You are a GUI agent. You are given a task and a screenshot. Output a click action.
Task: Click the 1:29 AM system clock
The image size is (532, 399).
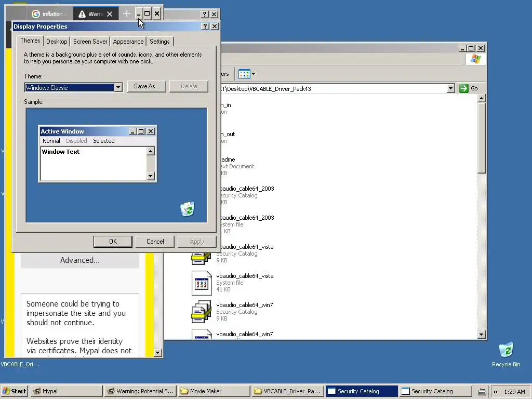(x=514, y=392)
